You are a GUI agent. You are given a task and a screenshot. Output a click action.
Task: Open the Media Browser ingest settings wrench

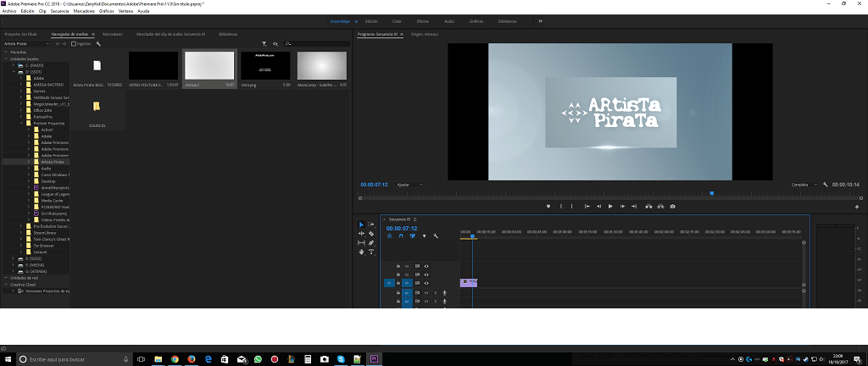click(x=98, y=44)
